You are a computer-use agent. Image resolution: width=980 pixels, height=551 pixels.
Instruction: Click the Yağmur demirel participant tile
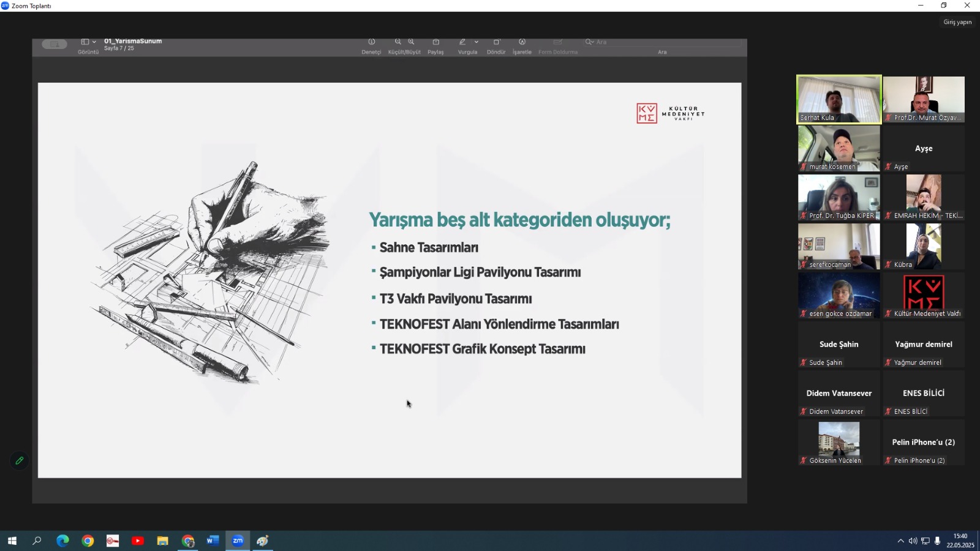tap(924, 344)
